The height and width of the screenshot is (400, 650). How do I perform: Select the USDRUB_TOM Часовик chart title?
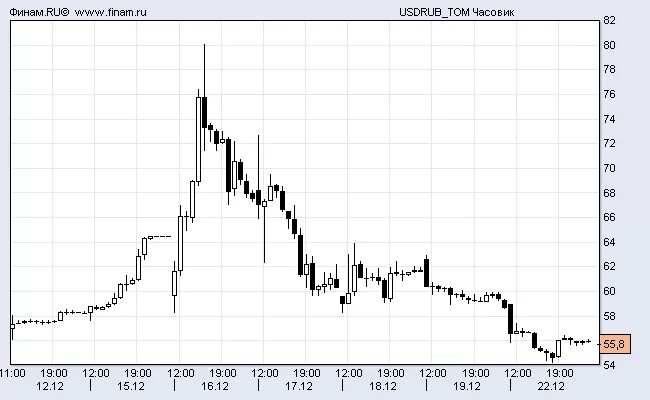[x=456, y=12]
